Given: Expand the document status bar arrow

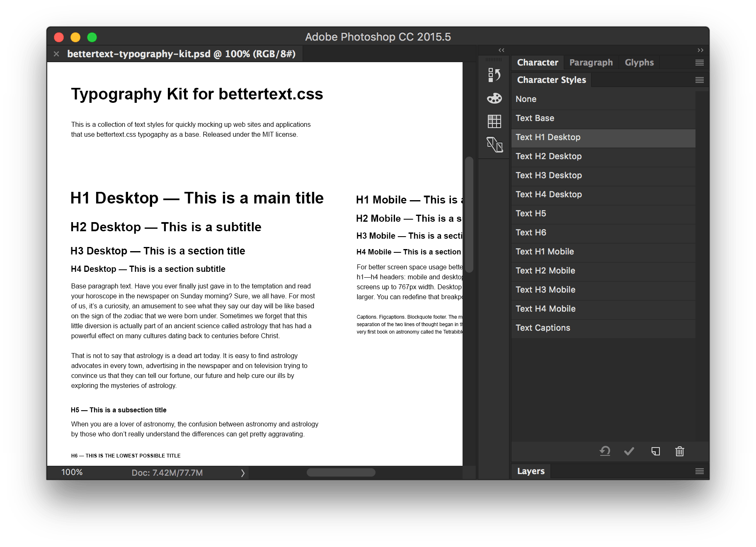Looking at the screenshot, I should pyautogui.click(x=243, y=473).
